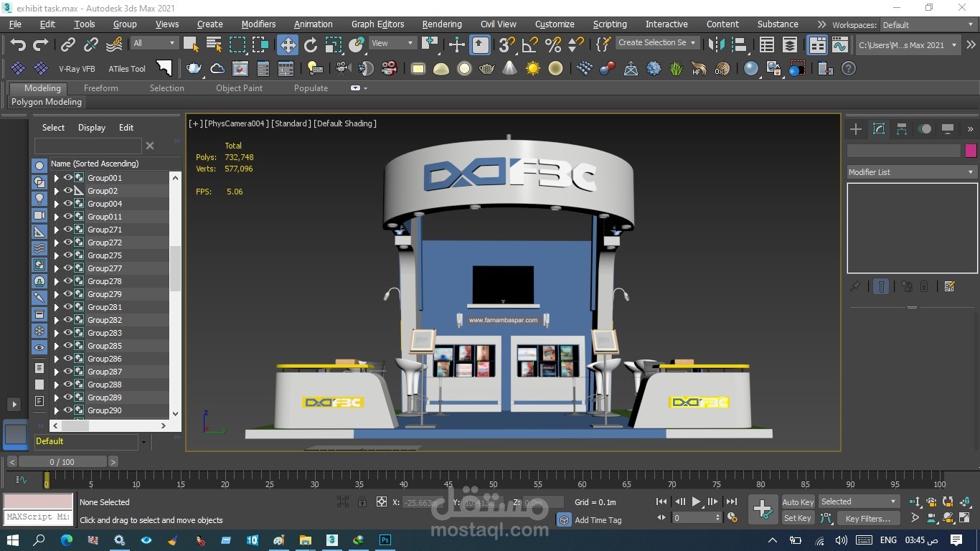Switch to the Hierarchy command panel
The height and width of the screenshot is (551, 980).
click(x=902, y=129)
